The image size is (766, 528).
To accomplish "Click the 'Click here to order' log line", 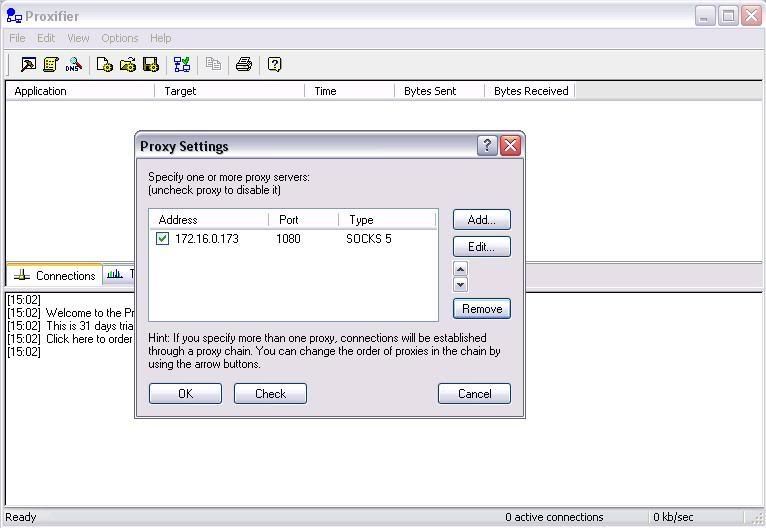I will tap(89, 339).
